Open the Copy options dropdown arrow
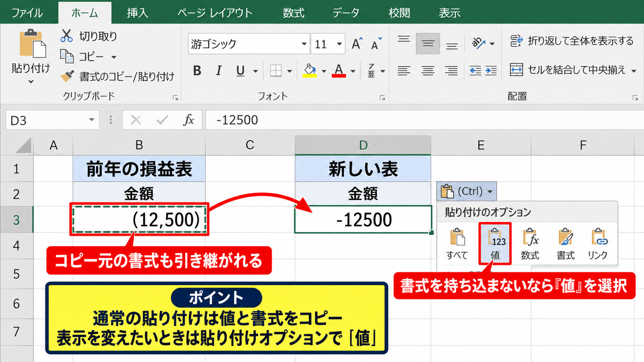This screenshot has width=644, height=362. [x=114, y=57]
